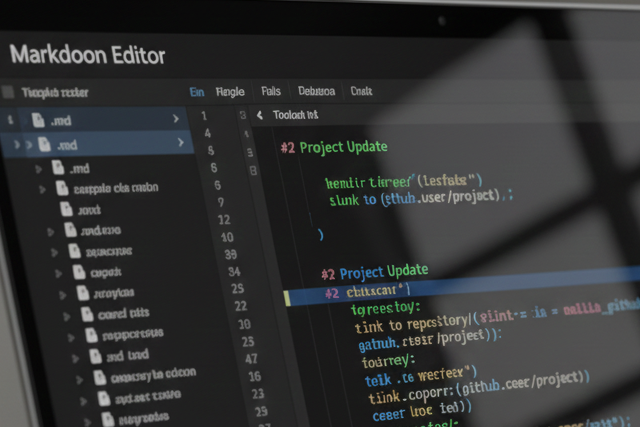Click the right chevron on the topmost .md row

point(176,119)
